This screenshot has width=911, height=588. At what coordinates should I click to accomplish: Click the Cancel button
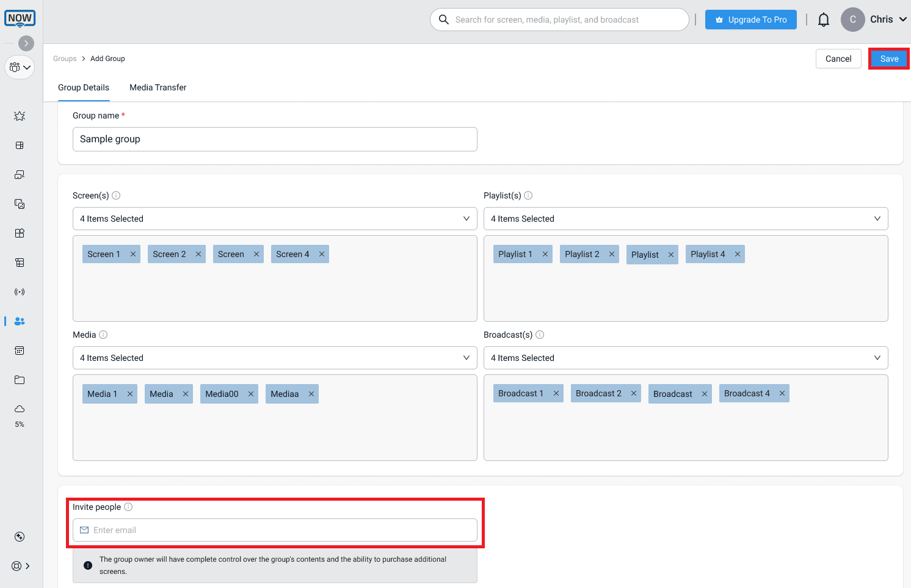pyautogui.click(x=838, y=59)
